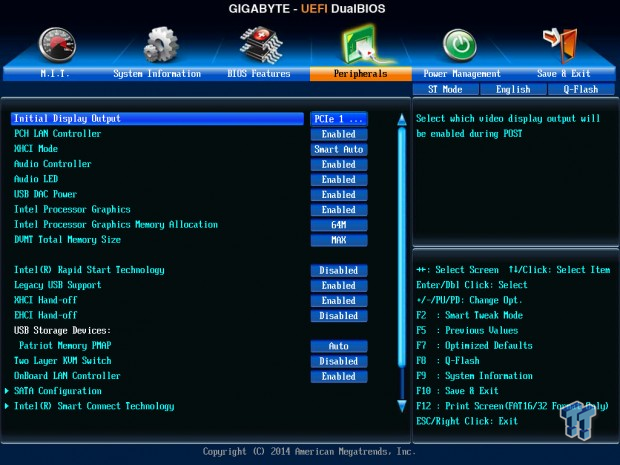Click the F10 Save & Exit help line

click(457, 391)
